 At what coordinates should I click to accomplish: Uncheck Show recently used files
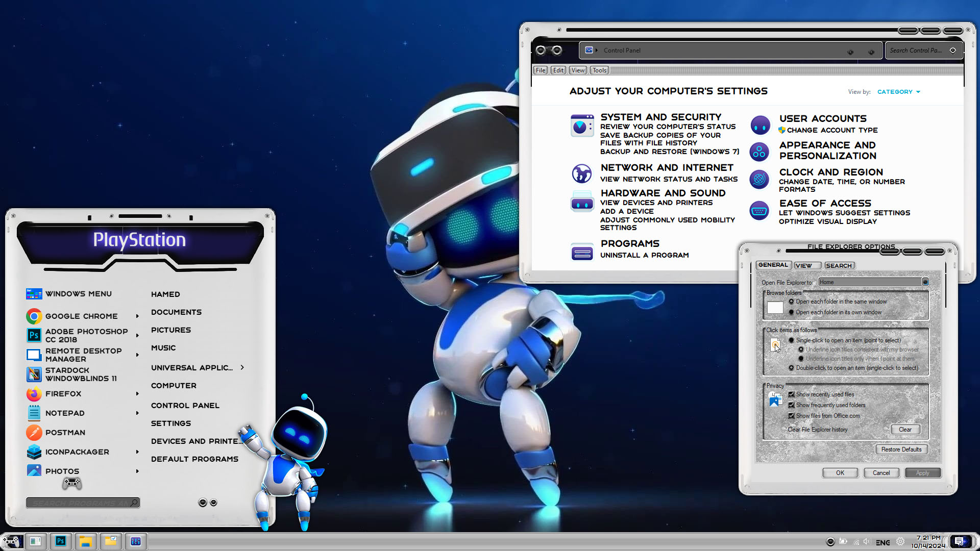(x=791, y=394)
